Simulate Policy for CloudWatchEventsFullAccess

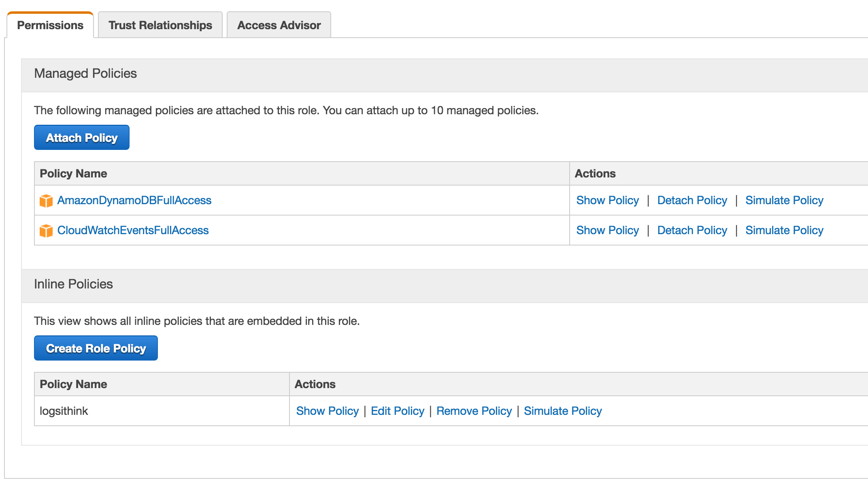[785, 230]
